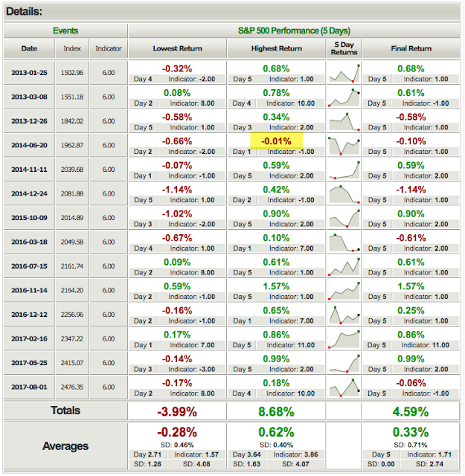Click the Highest Return column header
465x476 pixels.
tap(276, 48)
